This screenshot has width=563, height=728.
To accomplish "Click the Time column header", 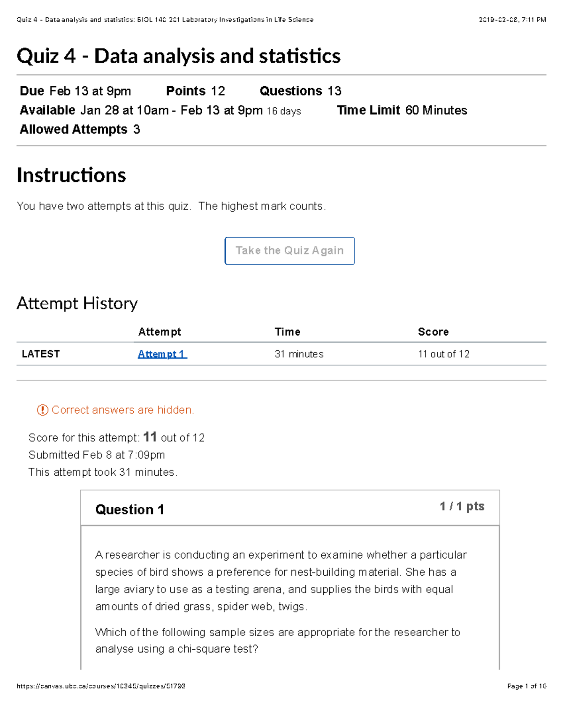I will click(287, 332).
